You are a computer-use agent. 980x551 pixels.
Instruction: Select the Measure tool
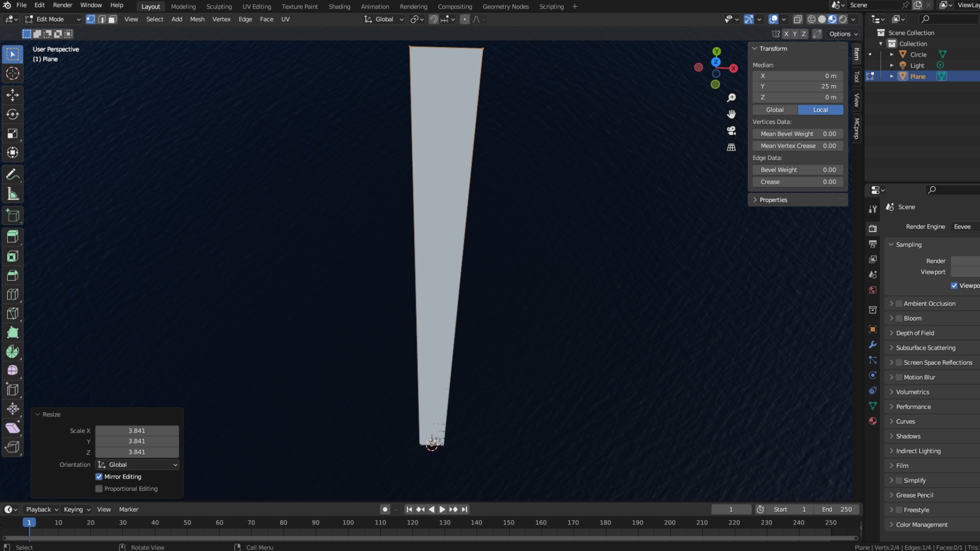[13, 194]
